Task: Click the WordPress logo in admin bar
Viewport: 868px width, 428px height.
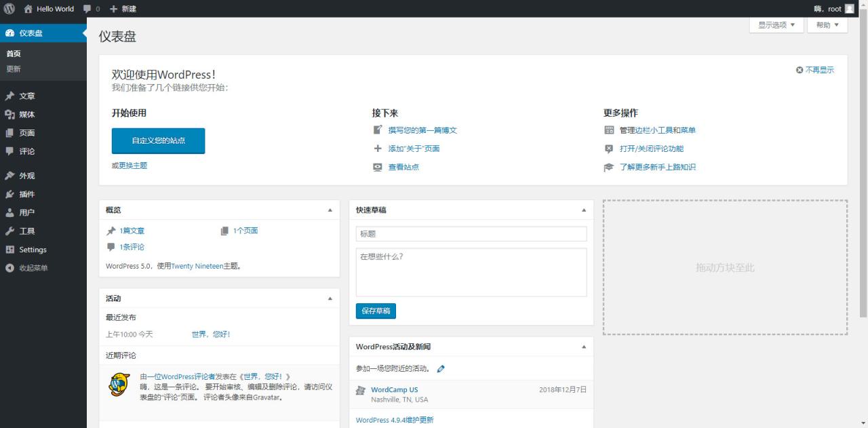Action: pyautogui.click(x=9, y=9)
